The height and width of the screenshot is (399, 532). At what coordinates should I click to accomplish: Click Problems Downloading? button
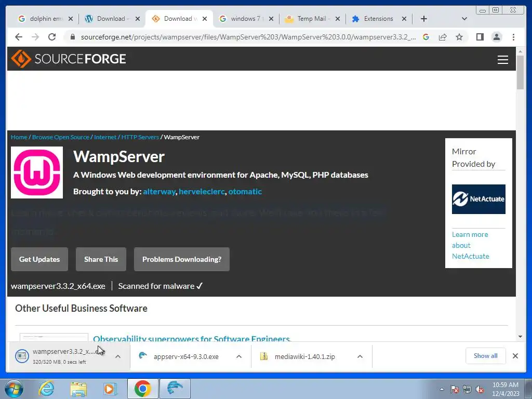pos(181,259)
